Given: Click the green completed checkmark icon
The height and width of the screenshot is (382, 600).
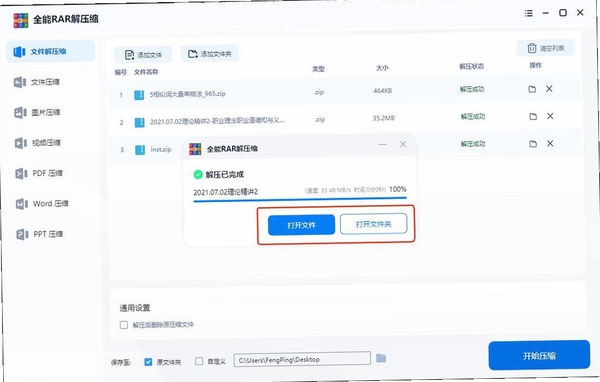Looking at the screenshot, I should click(198, 175).
